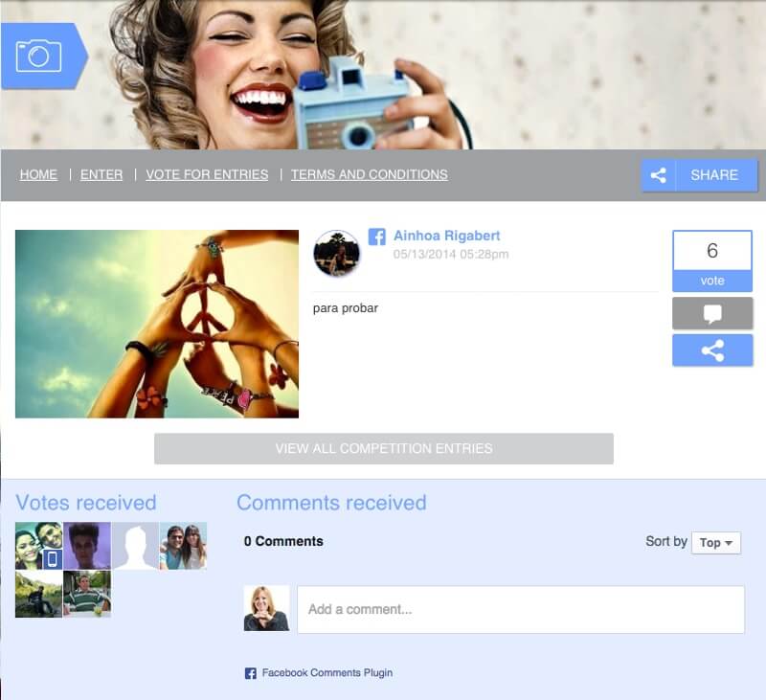Click the '0 Comments' count label

click(x=283, y=541)
